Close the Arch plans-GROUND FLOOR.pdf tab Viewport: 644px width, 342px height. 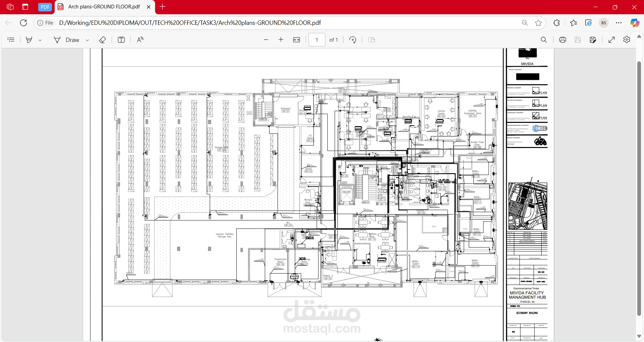149,7
